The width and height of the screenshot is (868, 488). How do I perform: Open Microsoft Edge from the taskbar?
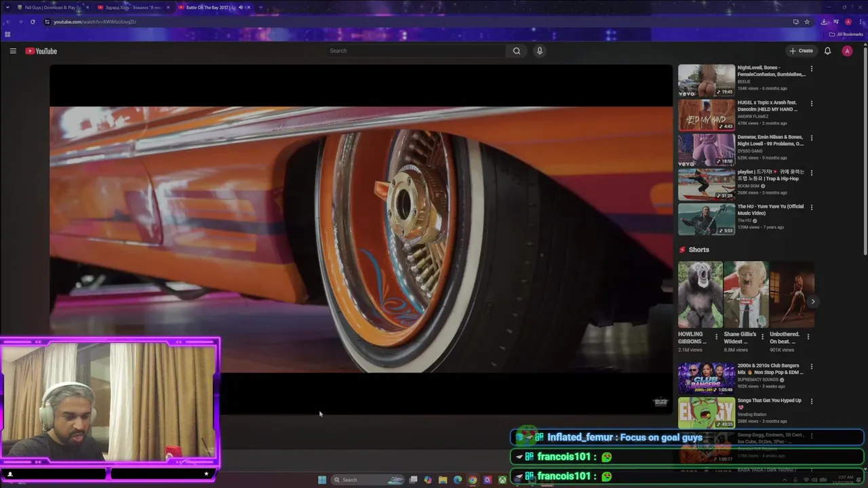click(x=458, y=480)
